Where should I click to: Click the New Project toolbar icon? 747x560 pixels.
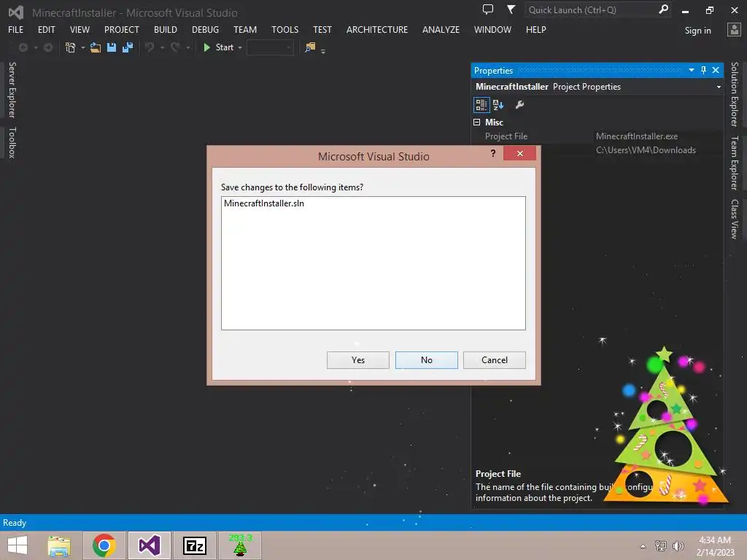coord(71,47)
